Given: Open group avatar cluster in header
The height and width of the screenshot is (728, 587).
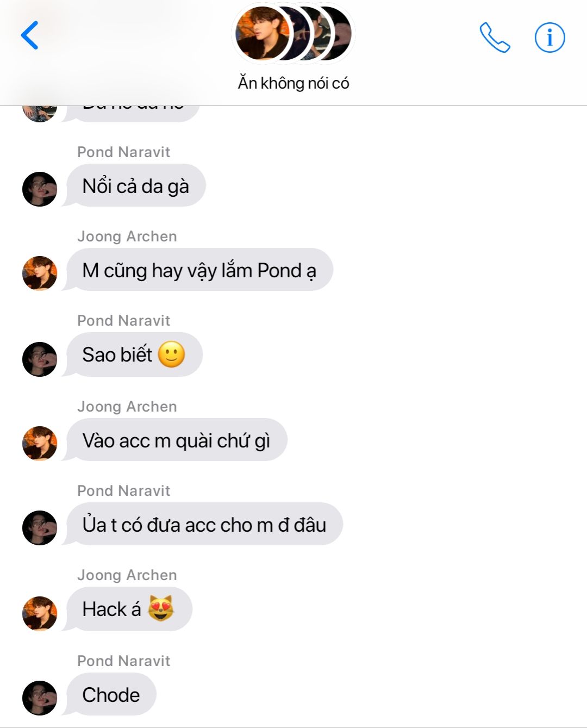Looking at the screenshot, I should 293,33.
